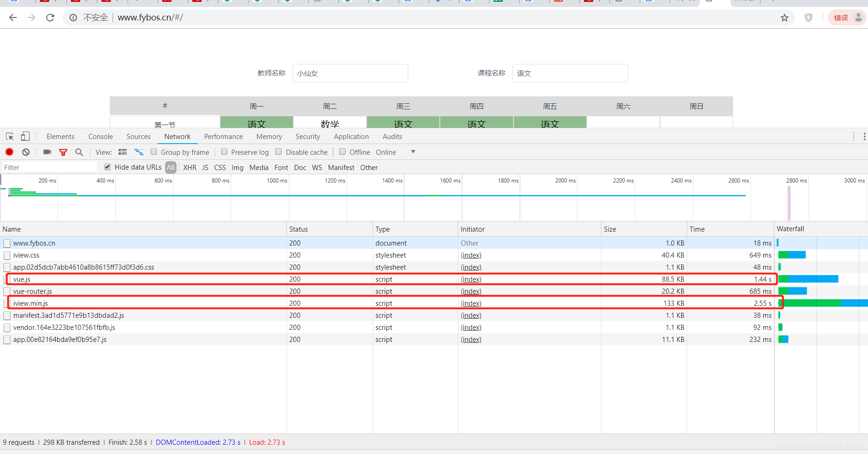Image resolution: width=868 pixels, height=454 pixels.
Task: Open the DevTools customize menu
Action: coord(864,136)
